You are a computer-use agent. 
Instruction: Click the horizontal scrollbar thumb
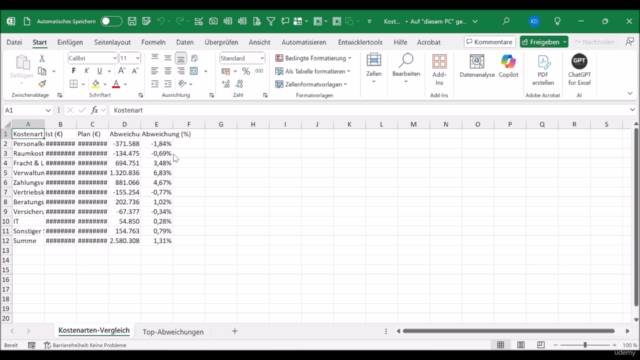pos(508,331)
